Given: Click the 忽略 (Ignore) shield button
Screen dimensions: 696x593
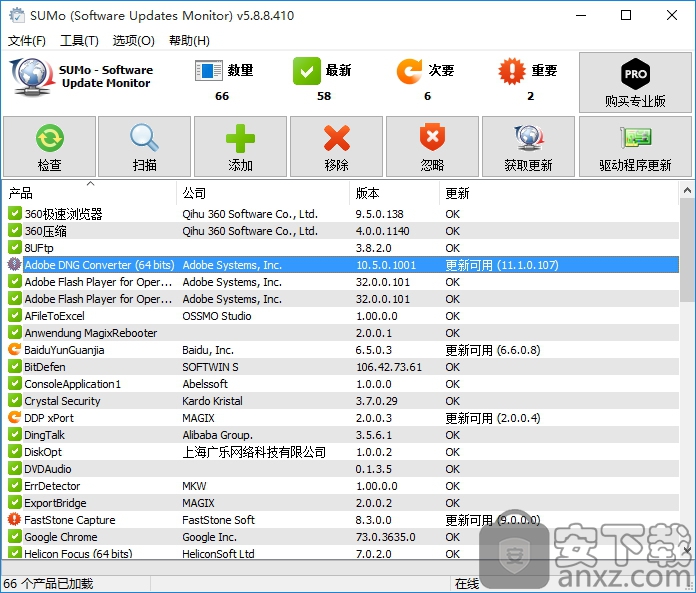Looking at the screenshot, I should [432, 146].
